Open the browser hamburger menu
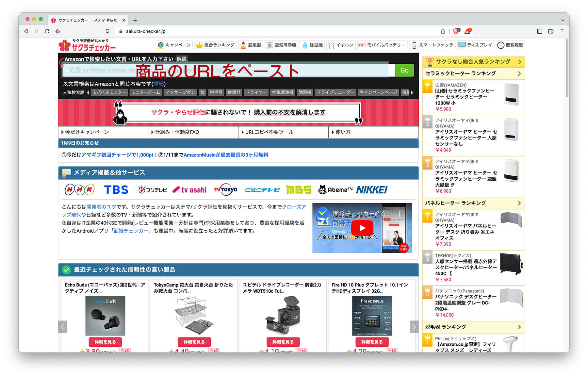The image size is (588, 377). (562, 31)
